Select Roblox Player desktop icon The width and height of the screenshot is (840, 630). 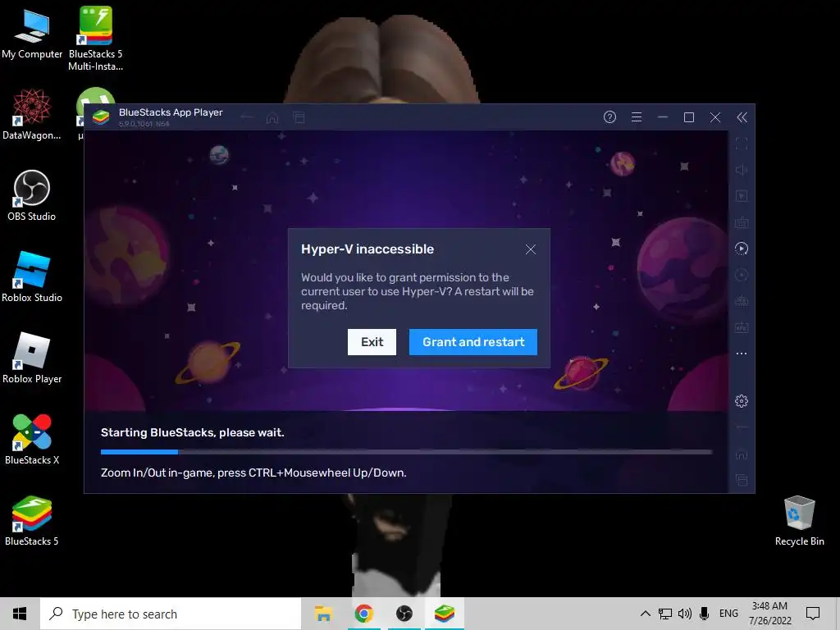coord(32,358)
